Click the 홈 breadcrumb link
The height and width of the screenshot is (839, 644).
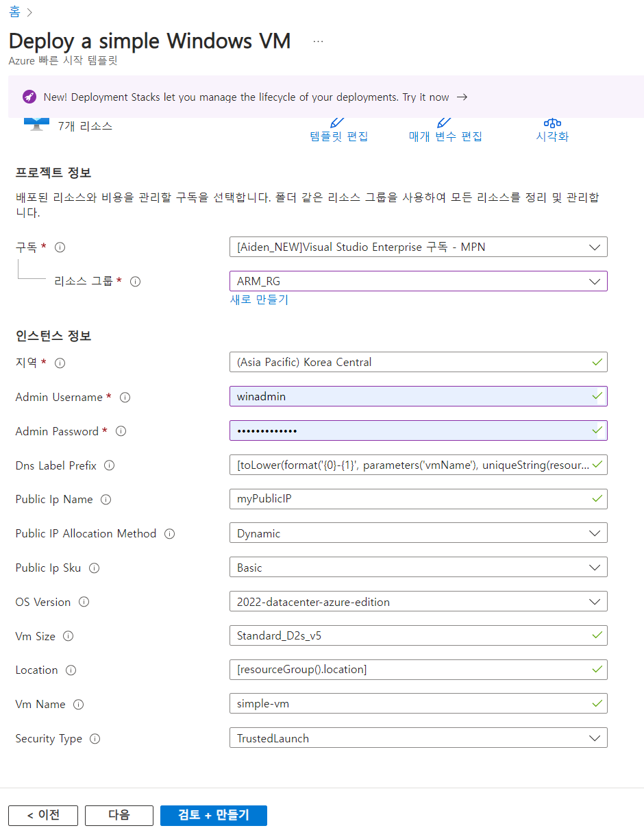click(x=14, y=12)
